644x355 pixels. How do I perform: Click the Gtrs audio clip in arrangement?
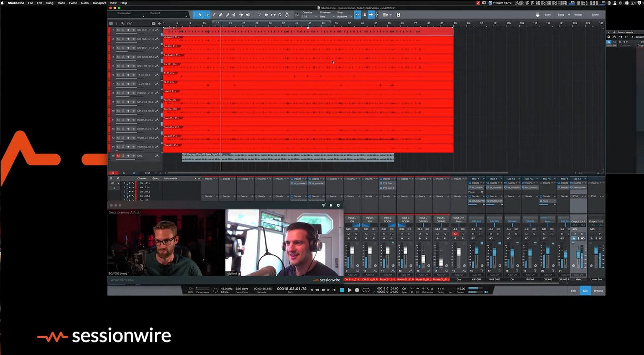pyautogui.click(x=288, y=157)
